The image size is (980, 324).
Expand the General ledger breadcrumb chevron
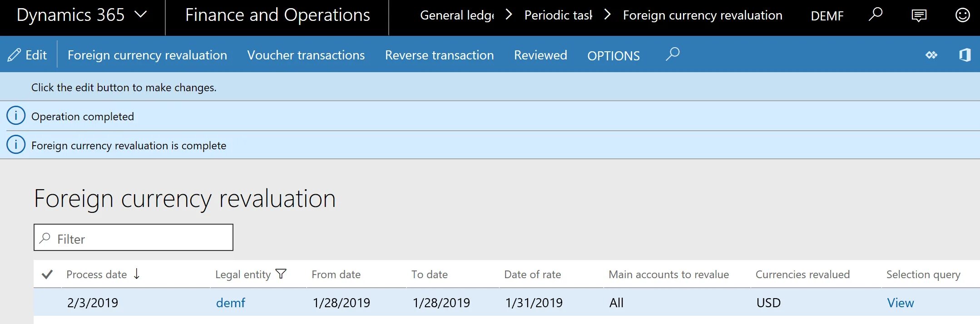point(509,15)
